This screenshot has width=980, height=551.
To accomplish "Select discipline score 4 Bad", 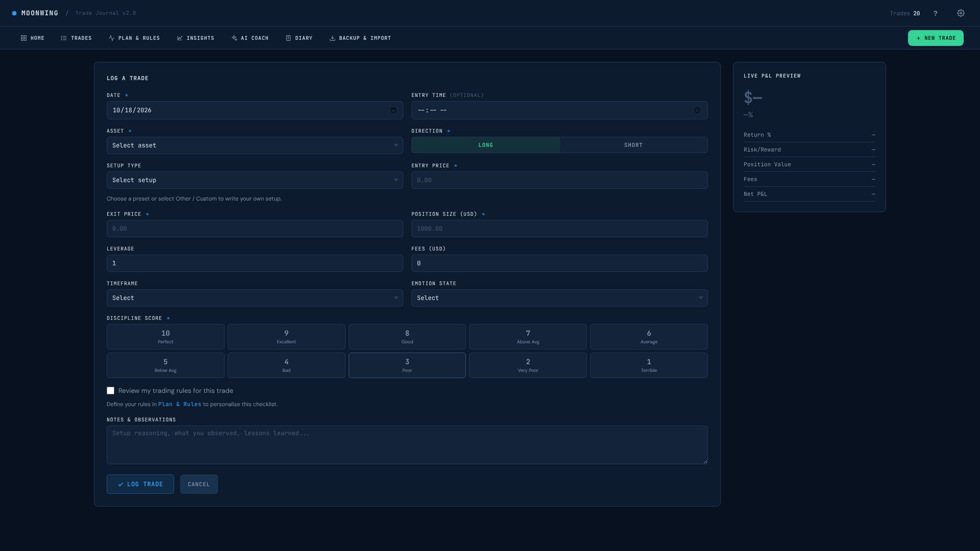I will pos(286,365).
